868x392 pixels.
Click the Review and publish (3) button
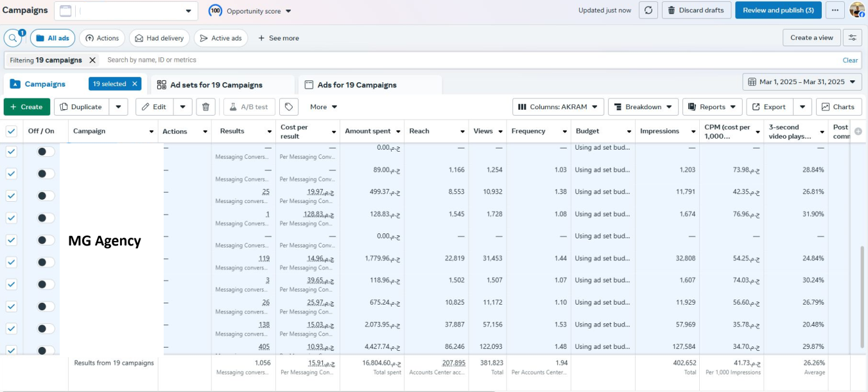click(x=777, y=10)
